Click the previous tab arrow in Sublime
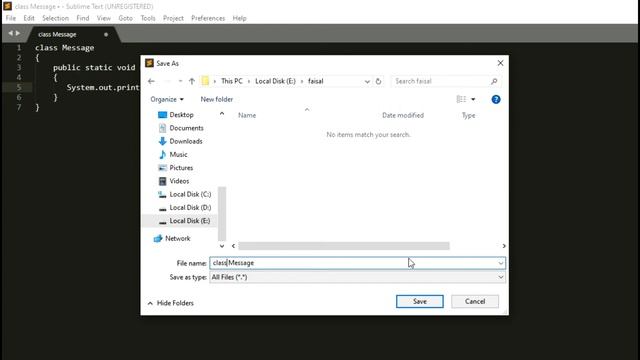This screenshot has height=360, width=640. tap(11, 33)
